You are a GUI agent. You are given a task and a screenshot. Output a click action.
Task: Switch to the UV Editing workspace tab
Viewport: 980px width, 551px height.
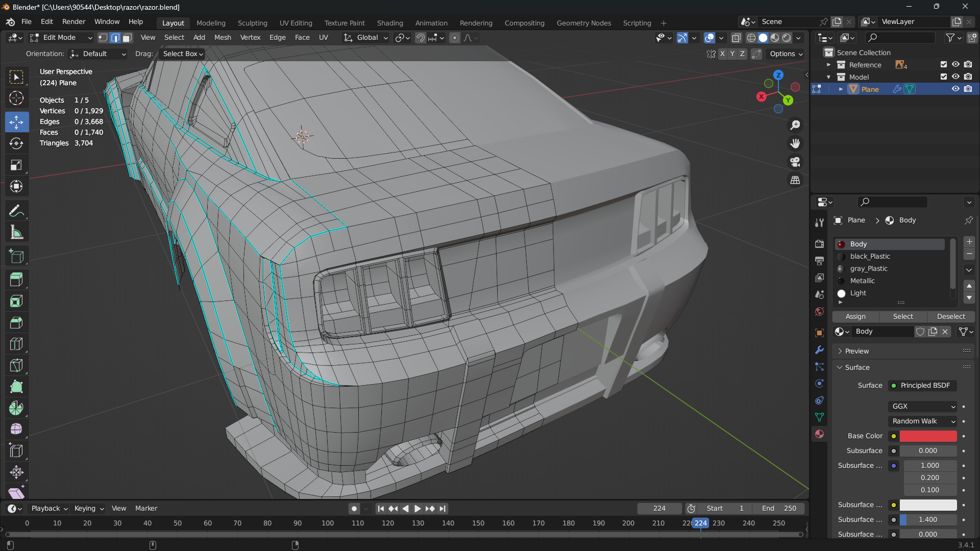coord(296,23)
